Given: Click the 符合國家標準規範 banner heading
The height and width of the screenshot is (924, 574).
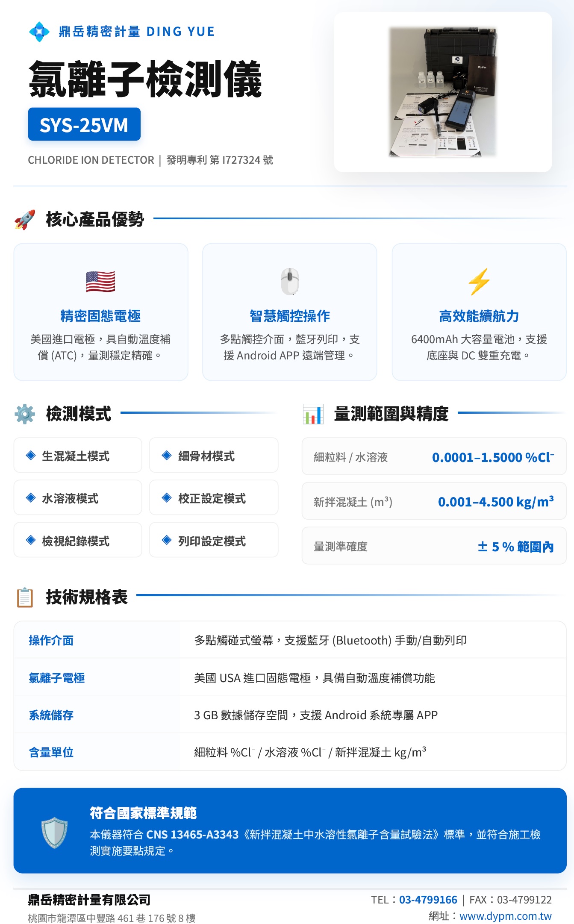Looking at the screenshot, I should [x=143, y=813].
